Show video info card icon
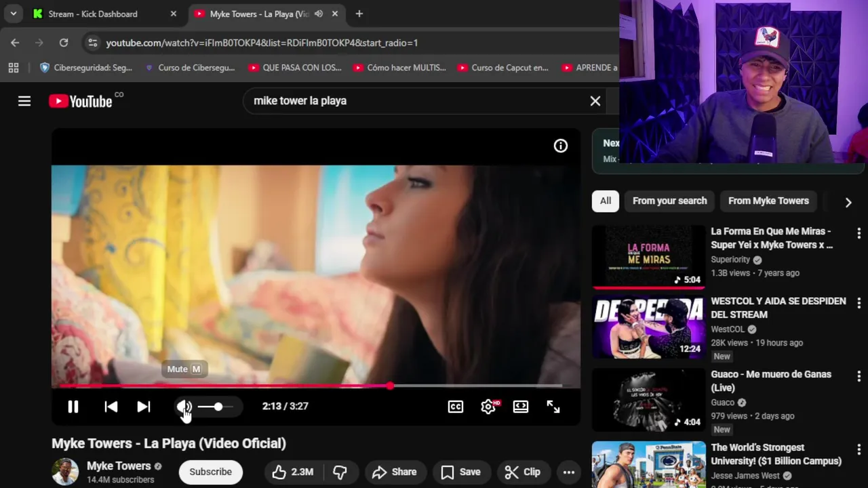 pos(561,146)
